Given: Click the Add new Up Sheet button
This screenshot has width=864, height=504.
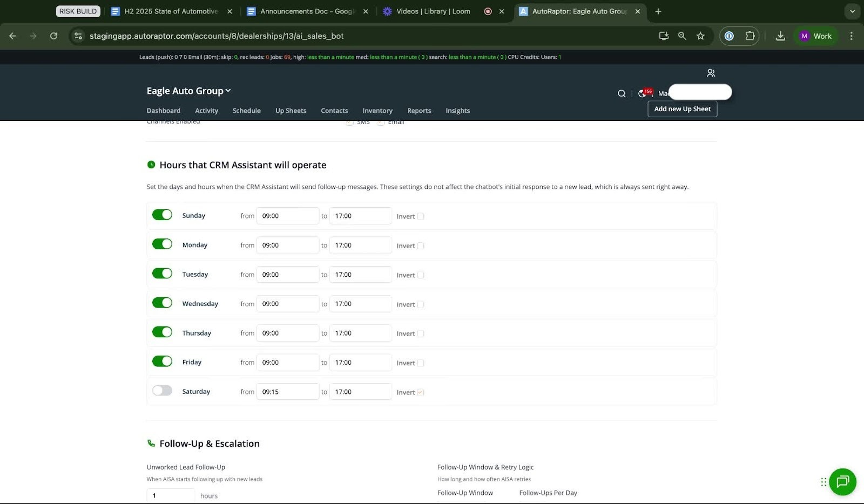Looking at the screenshot, I should click(682, 109).
